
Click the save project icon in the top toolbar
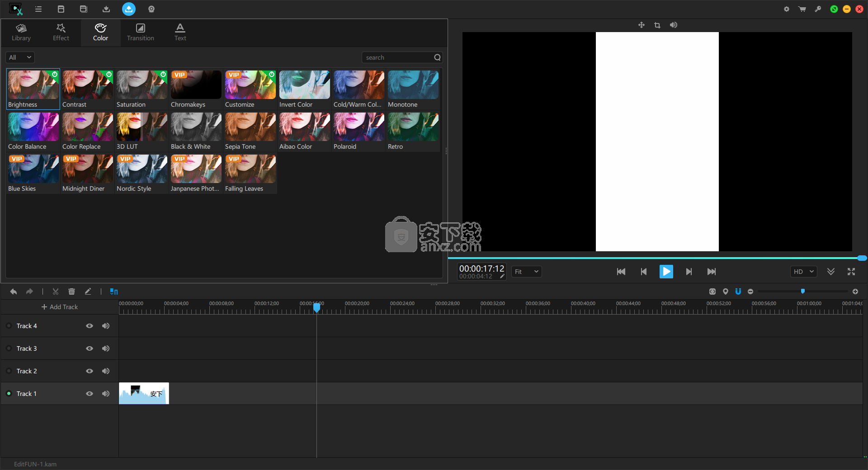pyautogui.click(x=83, y=9)
